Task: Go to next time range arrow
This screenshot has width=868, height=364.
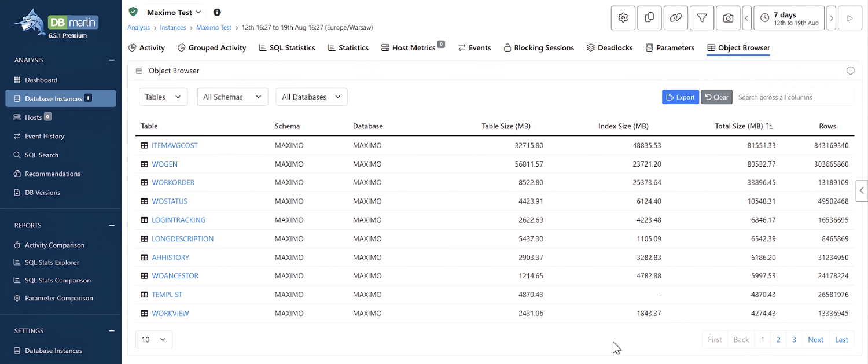Action: (x=832, y=18)
